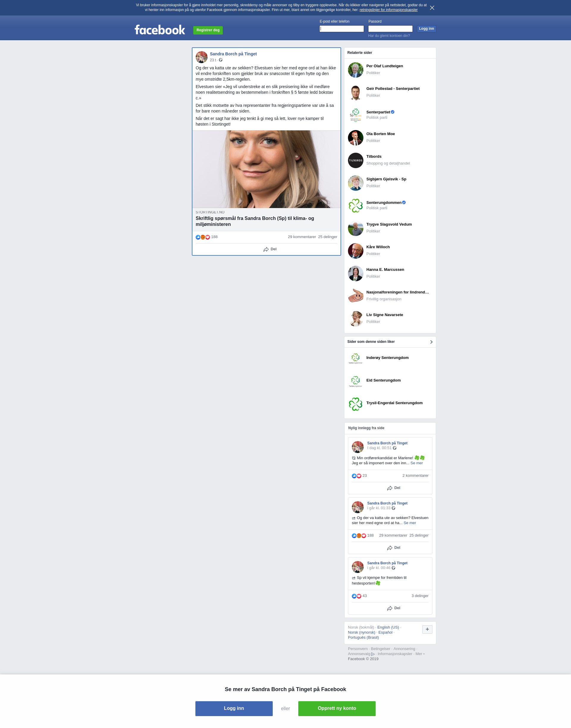Switch language to English (US)
This screenshot has width=571, height=728.
(x=388, y=627)
